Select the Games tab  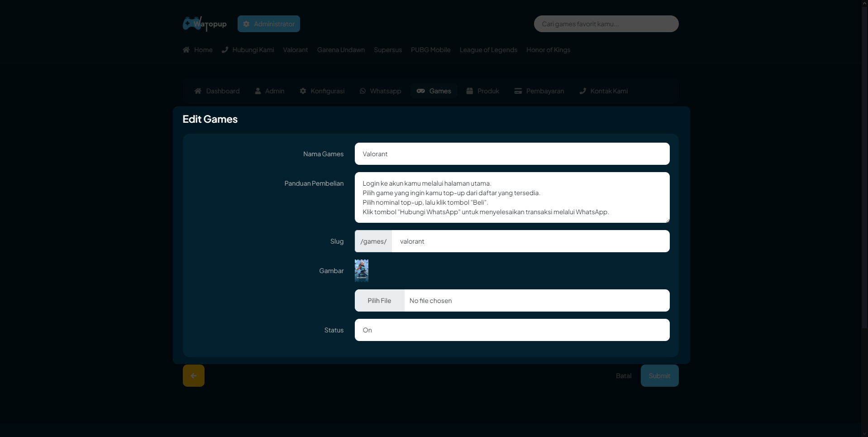click(x=434, y=91)
